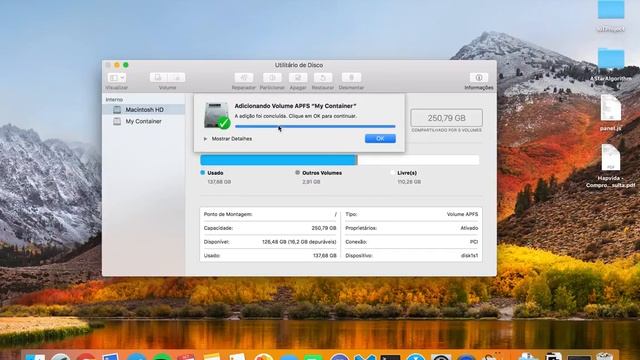Open the Visualizar view dropdown in toolbar
The width and height of the screenshot is (640, 360).
(116, 78)
